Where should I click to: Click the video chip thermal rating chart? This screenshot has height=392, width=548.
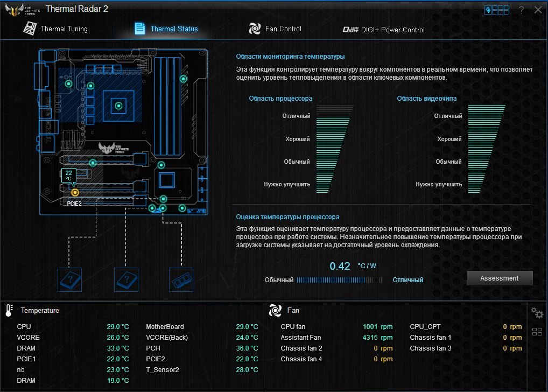pos(486,149)
